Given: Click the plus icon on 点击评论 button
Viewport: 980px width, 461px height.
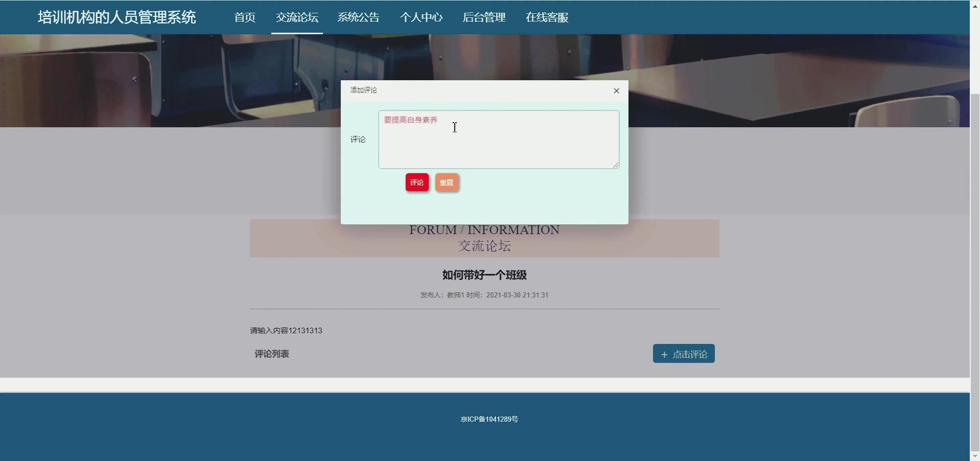Looking at the screenshot, I should coord(664,354).
